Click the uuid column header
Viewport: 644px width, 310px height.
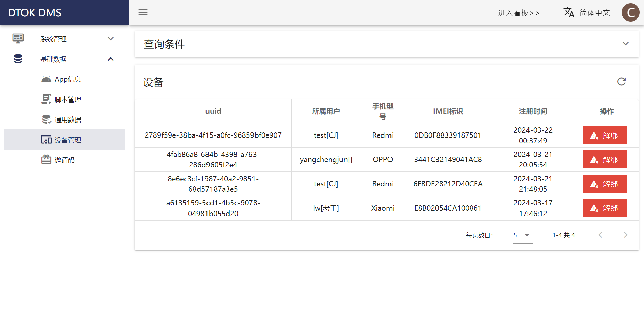click(213, 111)
